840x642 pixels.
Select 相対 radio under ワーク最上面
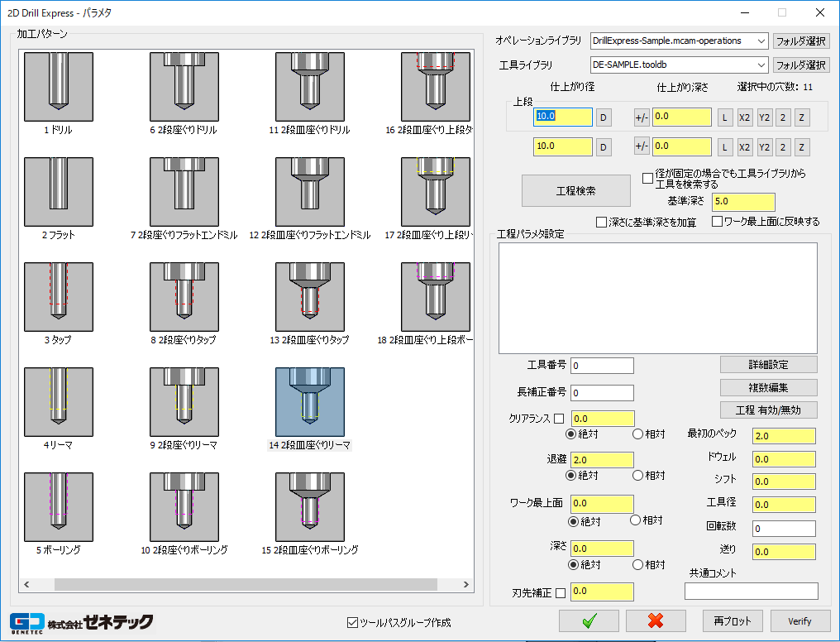pos(635,520)
